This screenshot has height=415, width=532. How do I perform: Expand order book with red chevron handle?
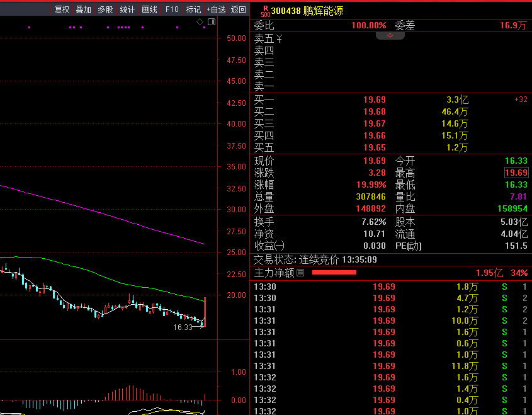tap(390, 36)
